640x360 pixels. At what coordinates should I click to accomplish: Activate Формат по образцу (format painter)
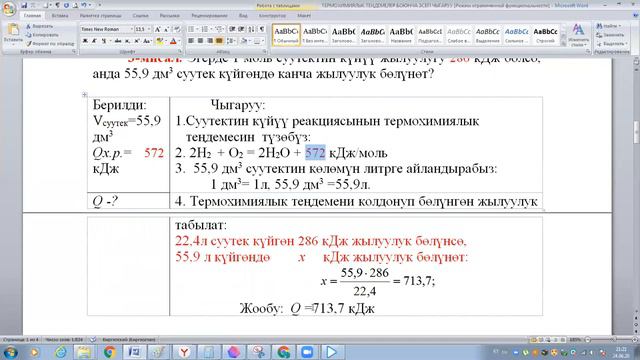pos(50,43)
